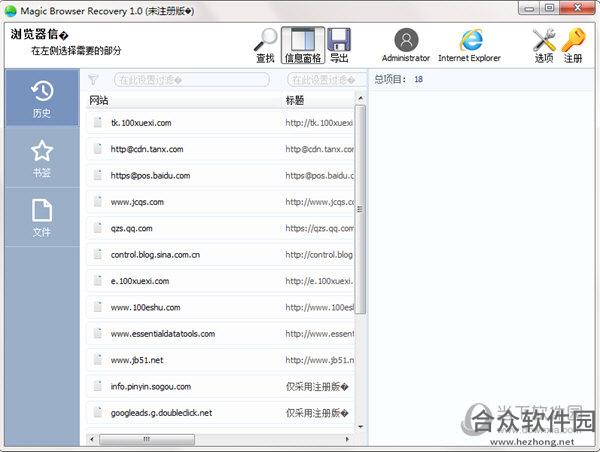Click the page icon beside googleads.g.doubleclick.net
This screenshot has width=600, height=452.
[x=98, y=413]
